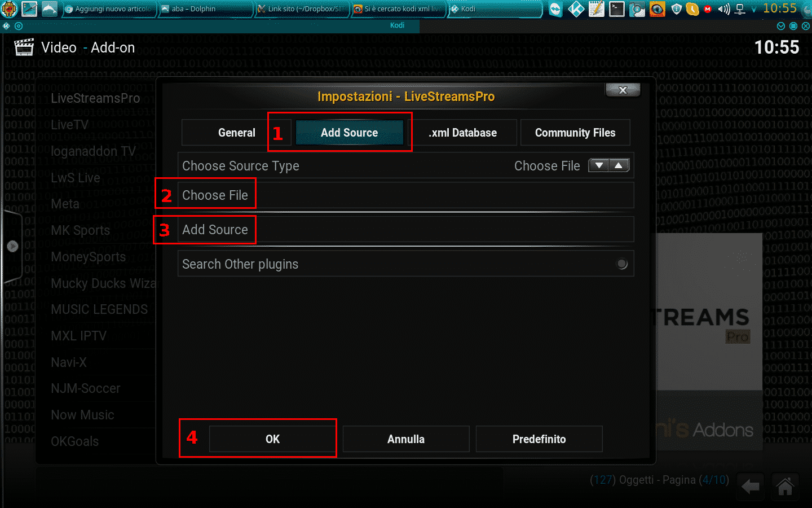The image size is (812, 508).
Task: Click the Kodi launcher icon in panel
Action: pyautogui.click(x=576, y=9)
